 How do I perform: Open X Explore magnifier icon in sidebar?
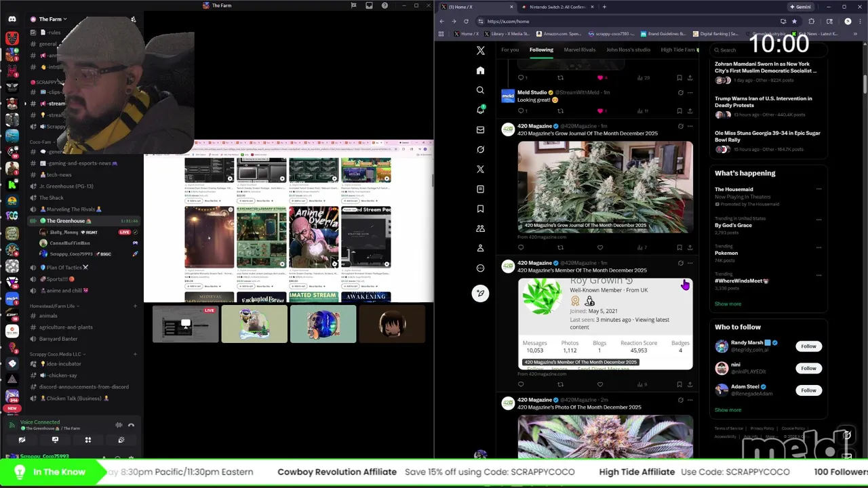[480, 90]
